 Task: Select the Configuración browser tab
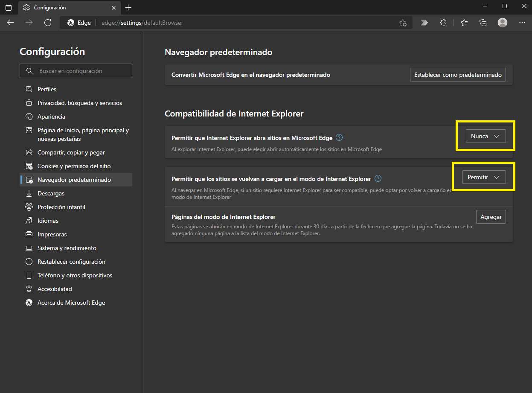70,8
